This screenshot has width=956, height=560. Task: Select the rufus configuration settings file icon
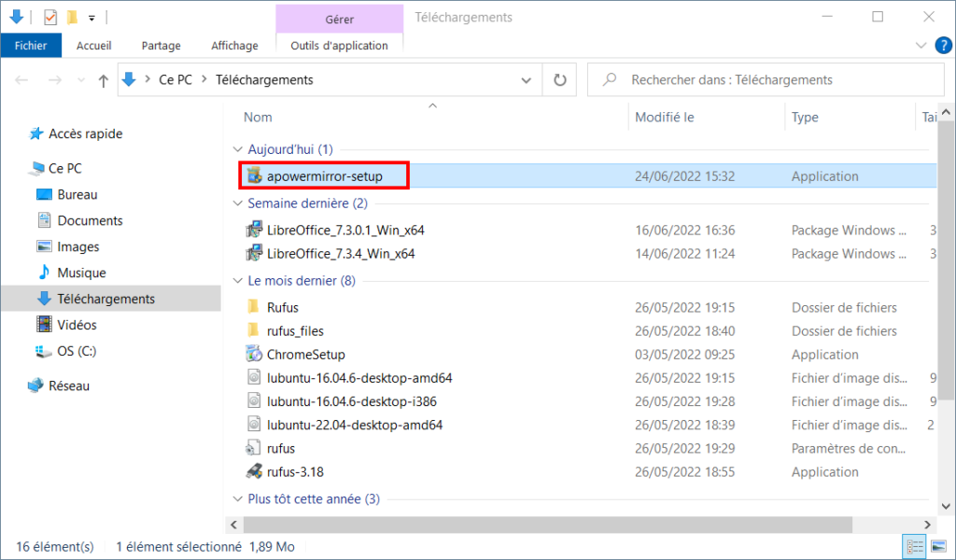click(254, 448)
